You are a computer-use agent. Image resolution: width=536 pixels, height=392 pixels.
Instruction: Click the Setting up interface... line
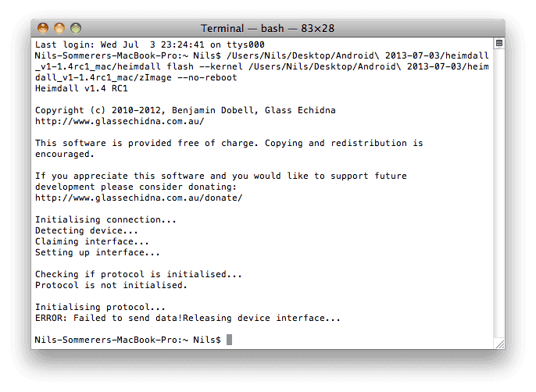coord(98,252)
